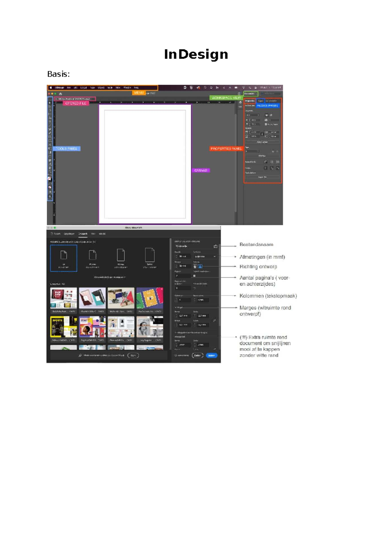Click pages count field in dialog
This screenshot has height=554, width=392.
pos(183,276)
